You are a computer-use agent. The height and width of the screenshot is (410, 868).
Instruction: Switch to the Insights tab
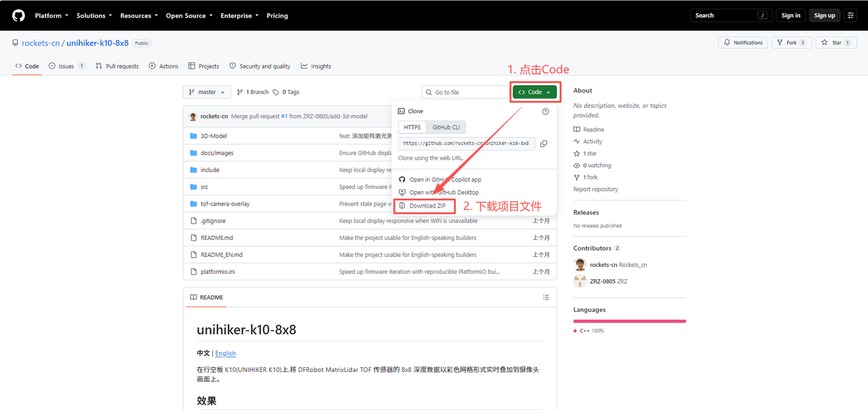click(x=316, y=66)
